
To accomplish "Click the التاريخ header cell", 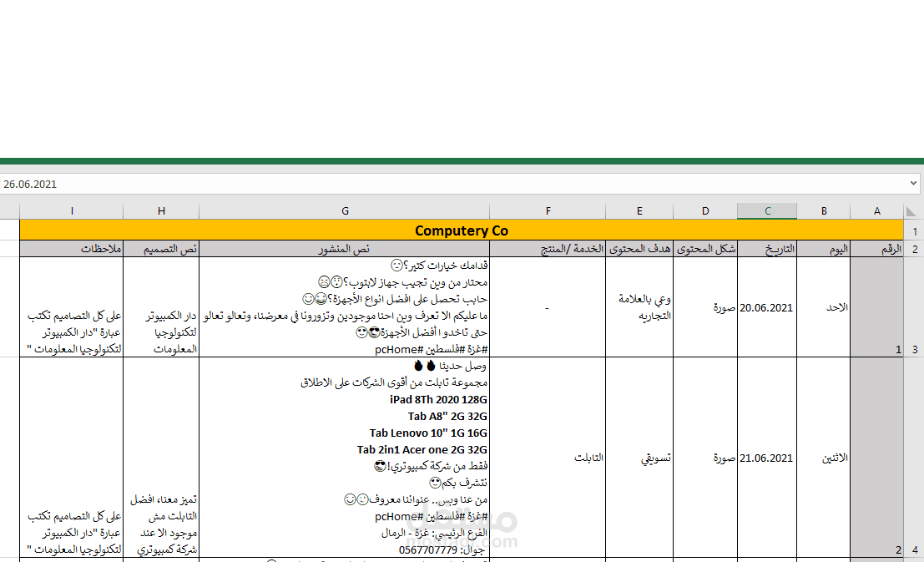I will click(x=767, y=249).
